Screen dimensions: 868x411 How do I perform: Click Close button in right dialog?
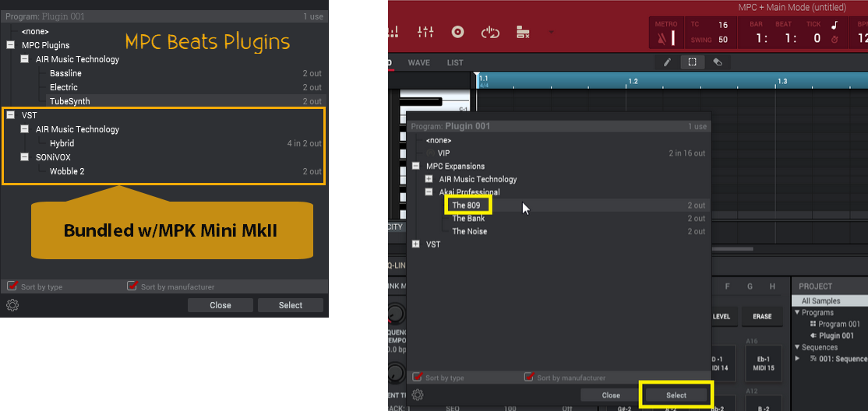[611, 395]
